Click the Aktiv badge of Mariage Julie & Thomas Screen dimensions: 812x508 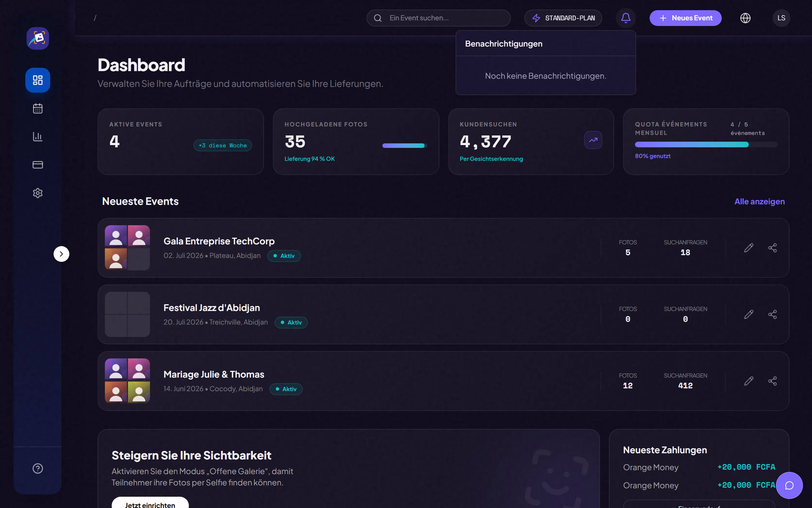click(286, 389)
